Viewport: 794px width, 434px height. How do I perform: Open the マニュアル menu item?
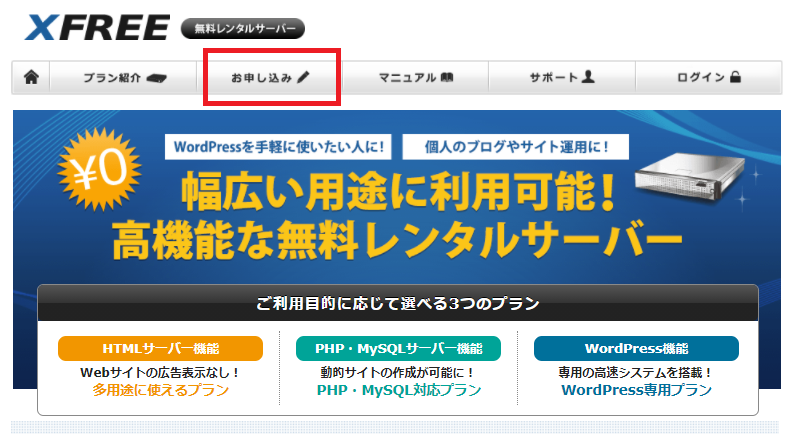click(x=416, y=77)
